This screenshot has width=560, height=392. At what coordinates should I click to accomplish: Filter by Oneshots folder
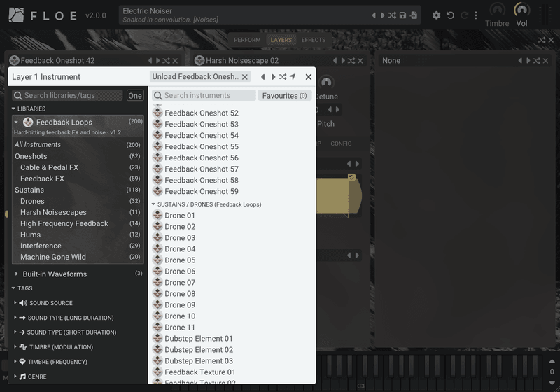pos(78,156)
